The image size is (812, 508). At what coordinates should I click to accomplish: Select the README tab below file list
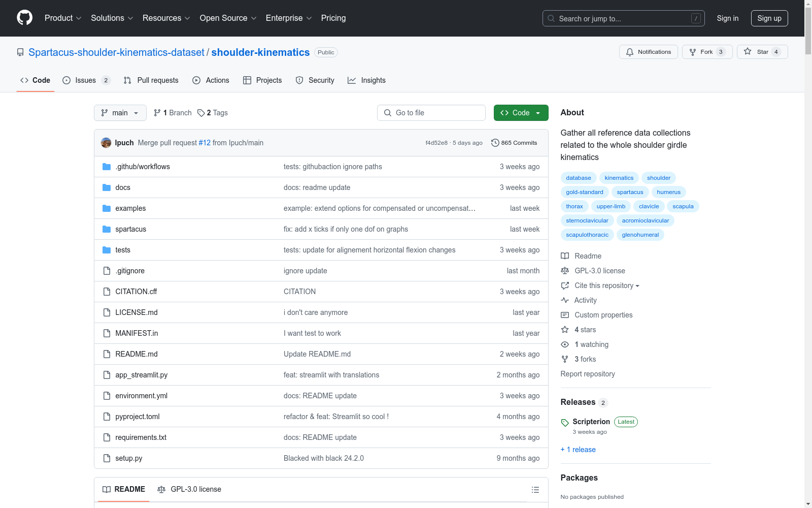pyautogui.click(x=124, y=489)
